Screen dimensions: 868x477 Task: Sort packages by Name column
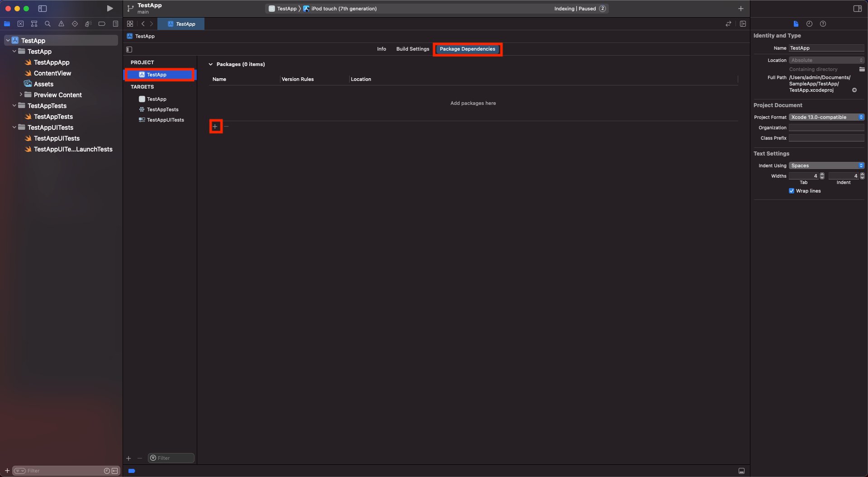219,79
